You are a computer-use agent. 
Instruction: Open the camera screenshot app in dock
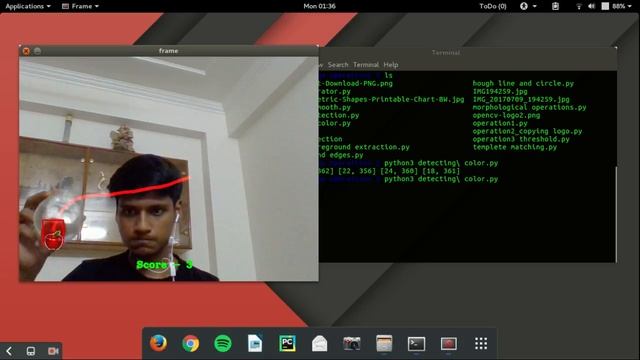352,343
